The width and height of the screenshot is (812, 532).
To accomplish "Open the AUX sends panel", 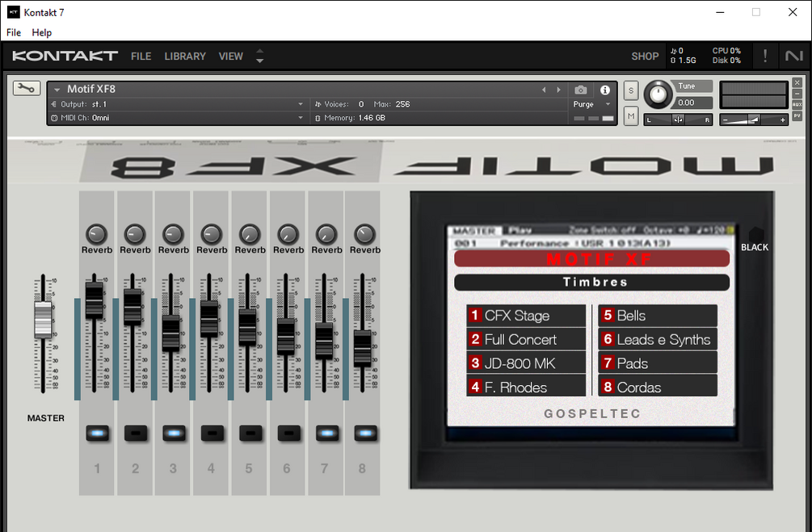I will point(797,104).
